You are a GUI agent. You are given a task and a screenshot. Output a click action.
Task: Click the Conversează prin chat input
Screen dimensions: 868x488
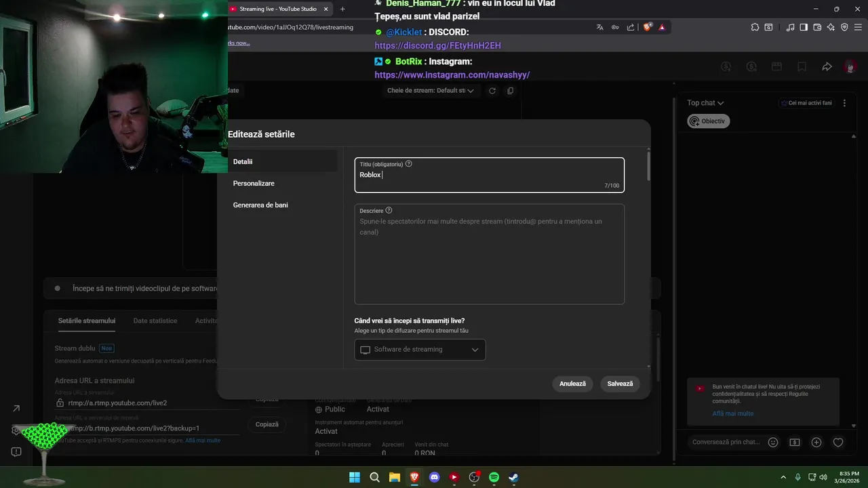726,442
